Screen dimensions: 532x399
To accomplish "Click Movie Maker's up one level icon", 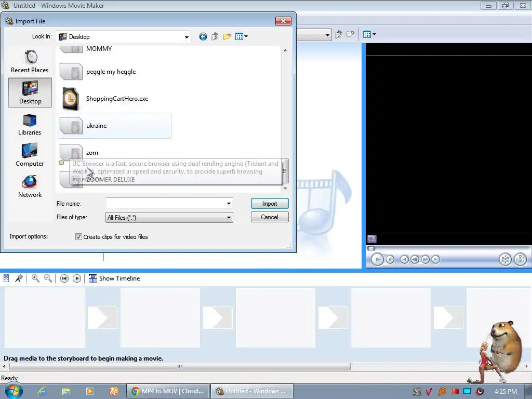I will click(338, 34).
